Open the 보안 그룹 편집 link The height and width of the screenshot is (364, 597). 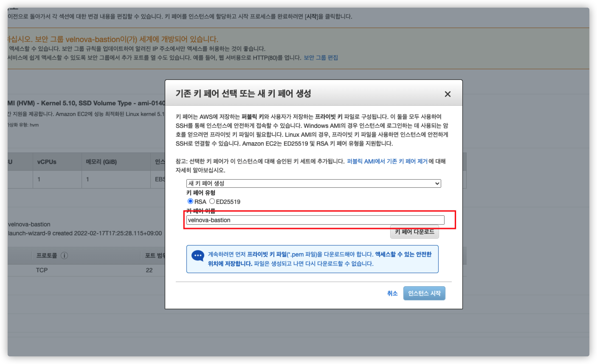coord(321,58)
